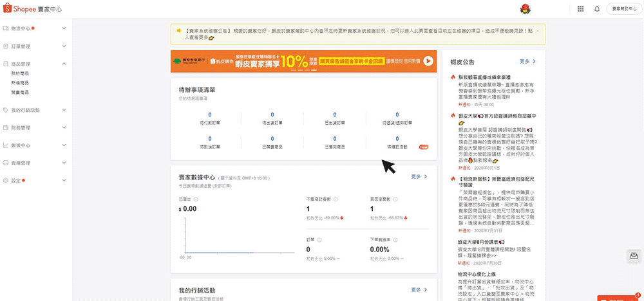Click info icon beside 不重複訪客數
The image size is (644, 301).
[x=336, y=199]
